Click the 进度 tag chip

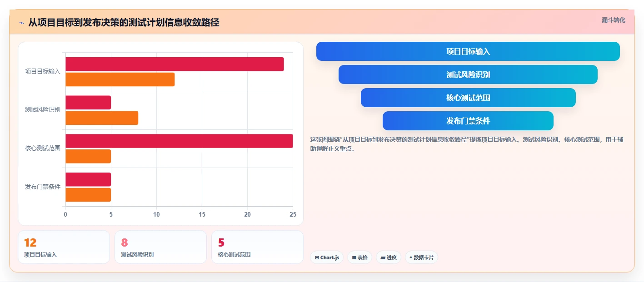click(x=389, y=257)
